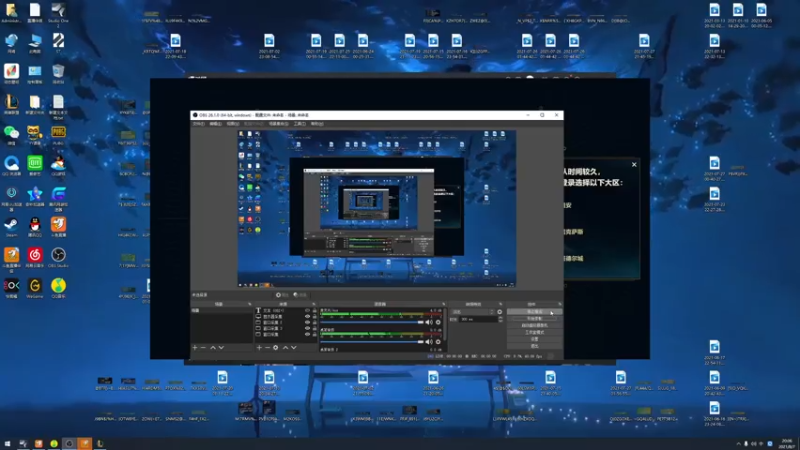Adjust the second mixer channel volume slider
The image size is (800, 450).
pyautogui.click(x=372, y=342)
